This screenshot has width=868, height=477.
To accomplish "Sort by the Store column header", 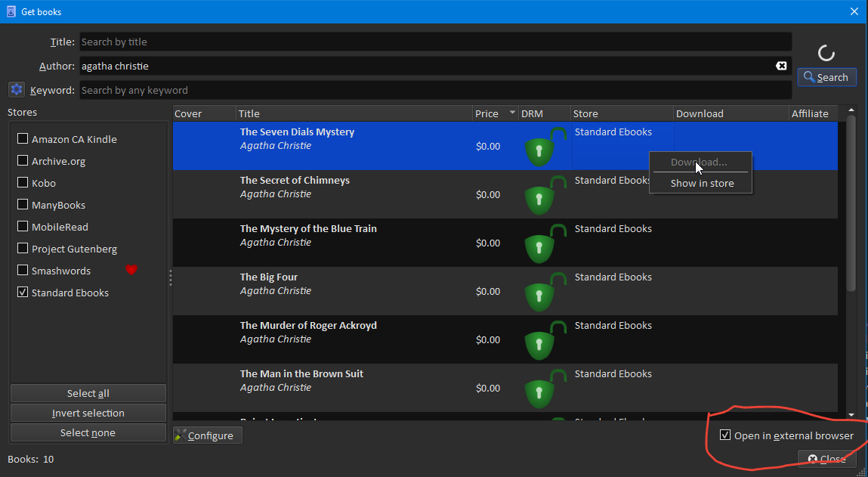I will [x=622, y=113].
